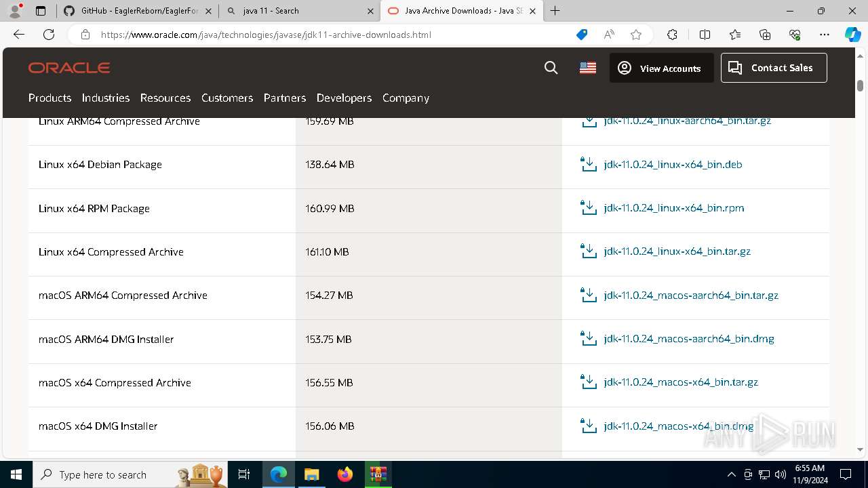Open the volume control

[781, 474]
